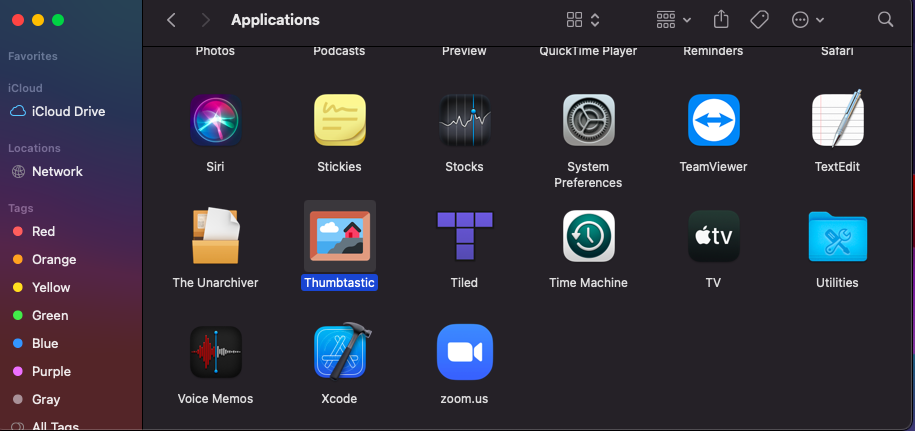Click the System Preferences name label

point(588,175)
